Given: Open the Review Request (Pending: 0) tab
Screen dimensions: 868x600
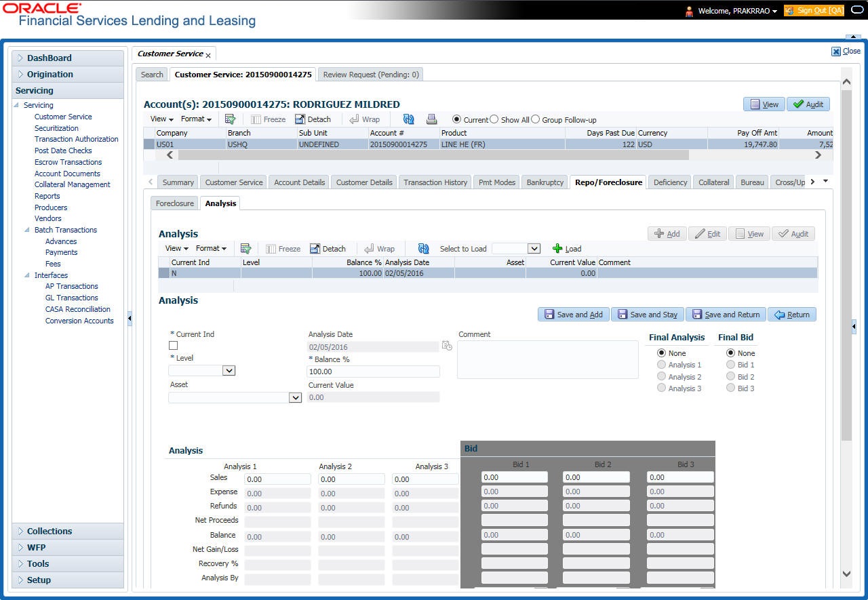Looking at the screenshot, I should point(371,75).
